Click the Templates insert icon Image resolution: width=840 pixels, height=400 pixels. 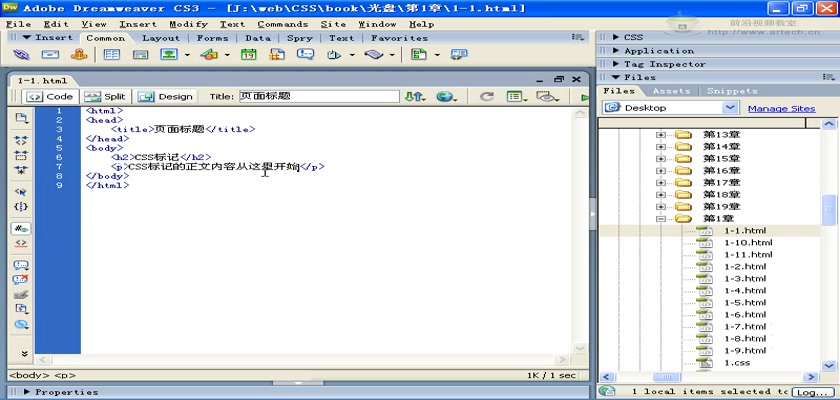click(419, 54)
